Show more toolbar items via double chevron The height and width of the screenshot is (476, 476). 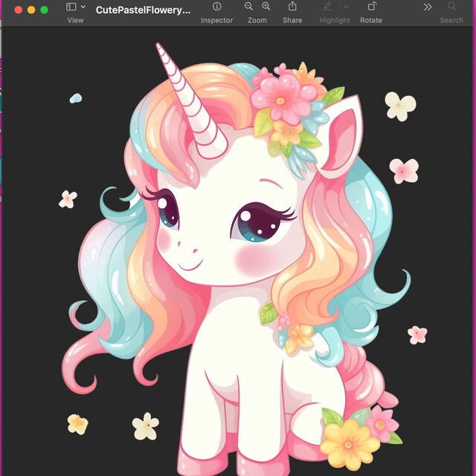tap(428, 7)
